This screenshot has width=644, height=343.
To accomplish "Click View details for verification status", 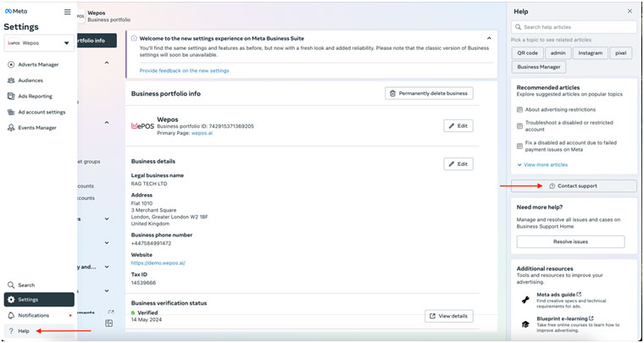I will 448,316.
